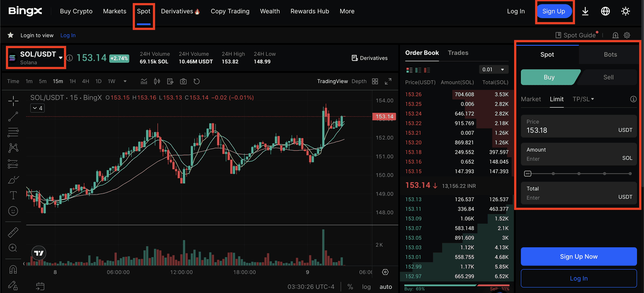
Task: Switch to the Trades tab
Action: coord(458,53)
